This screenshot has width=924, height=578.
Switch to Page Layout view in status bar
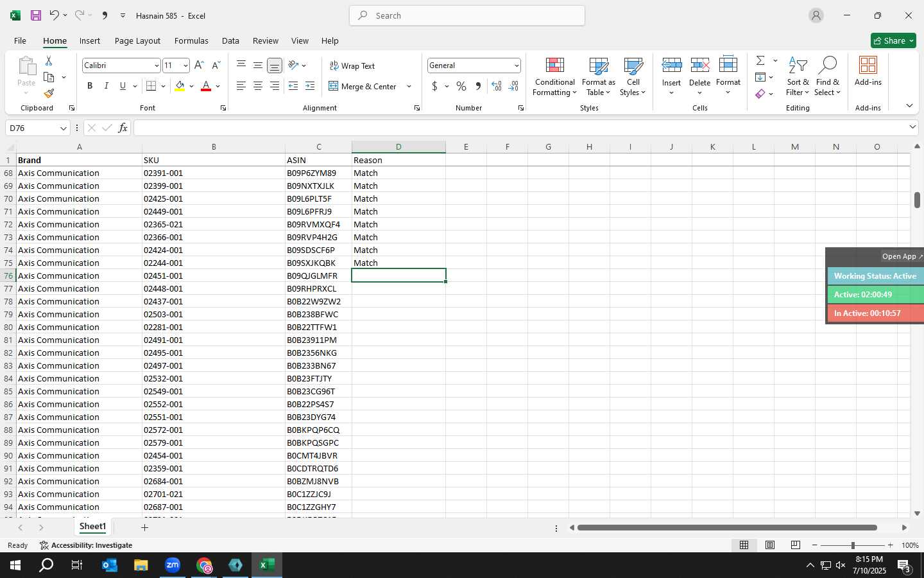click(x=770, y=545)
